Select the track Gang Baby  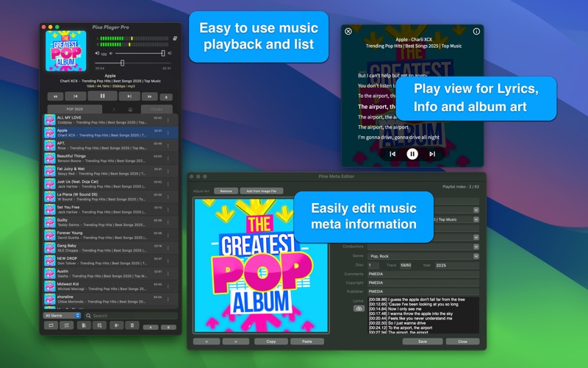111,248
